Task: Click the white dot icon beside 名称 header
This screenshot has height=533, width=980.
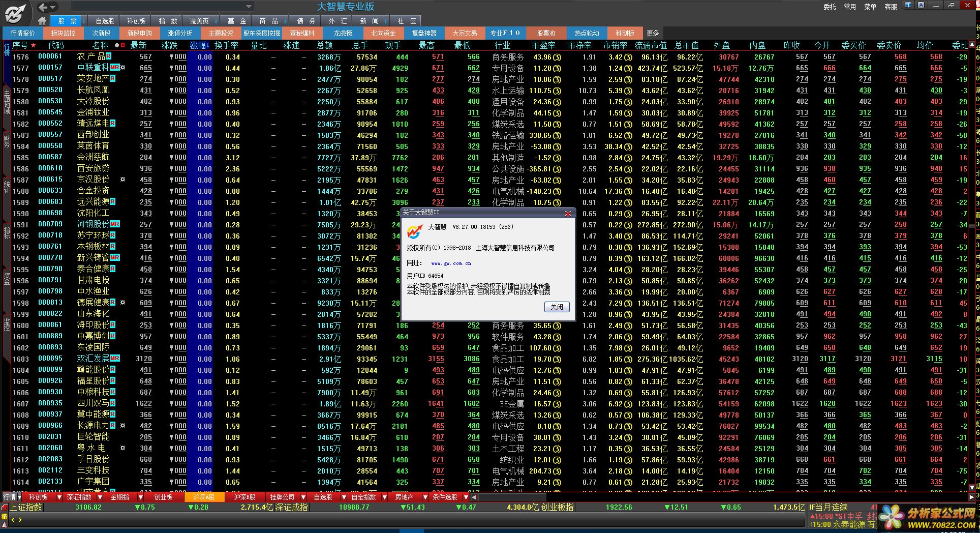Action: [x=117, y=45]
